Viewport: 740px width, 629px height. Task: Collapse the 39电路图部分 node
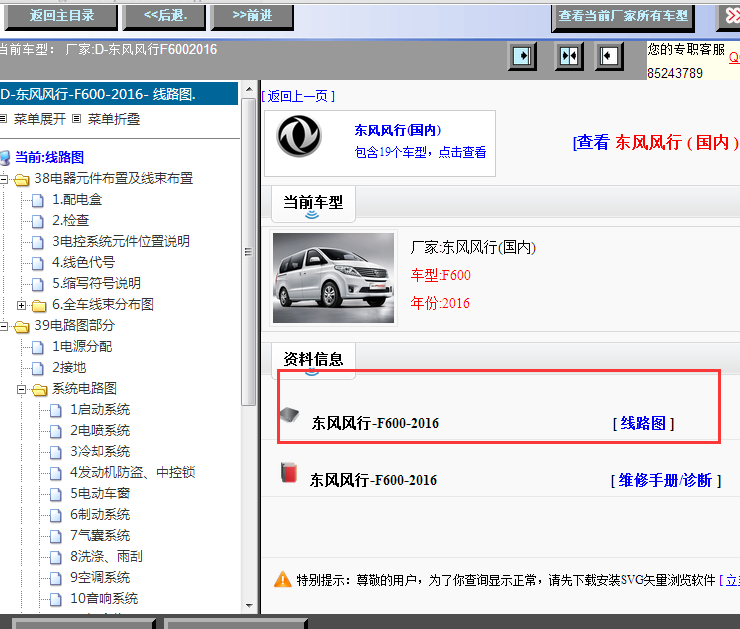[4, 326]
